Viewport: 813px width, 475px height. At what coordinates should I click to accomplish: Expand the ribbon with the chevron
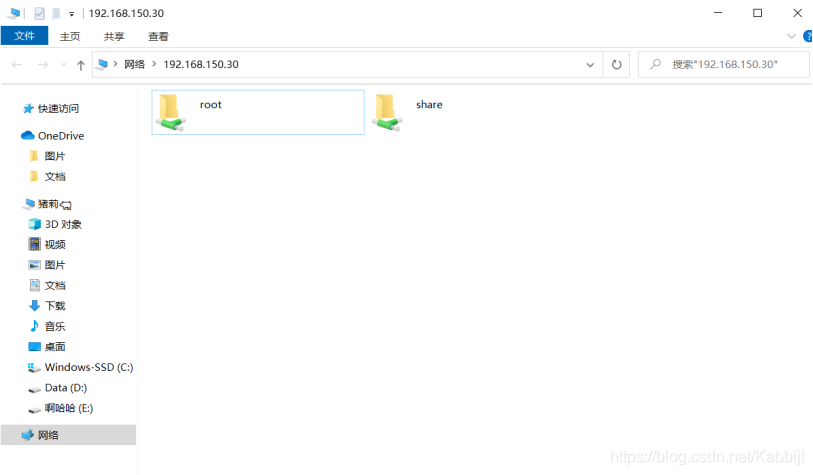point(791,36)
